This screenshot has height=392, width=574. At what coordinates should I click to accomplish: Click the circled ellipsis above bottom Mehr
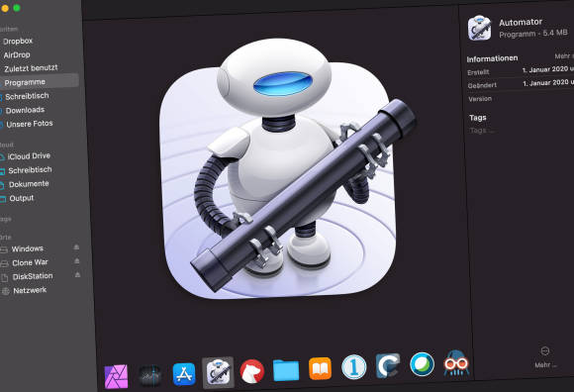(x=544, y=351)
